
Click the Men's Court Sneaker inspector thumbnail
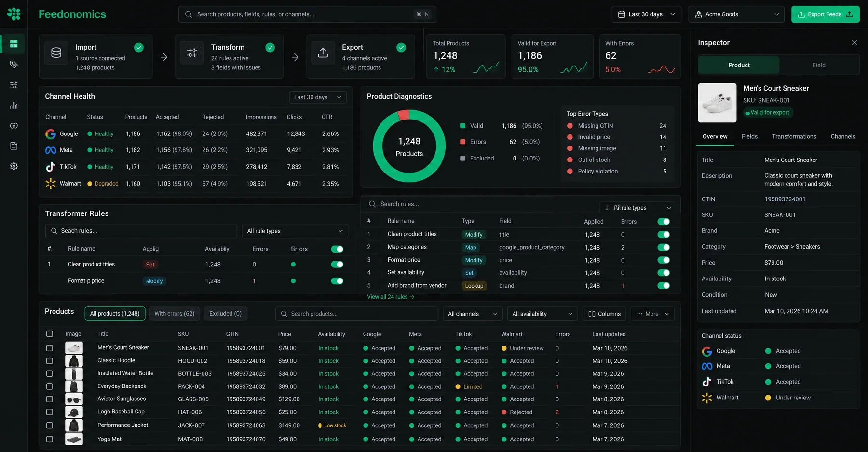717,103
